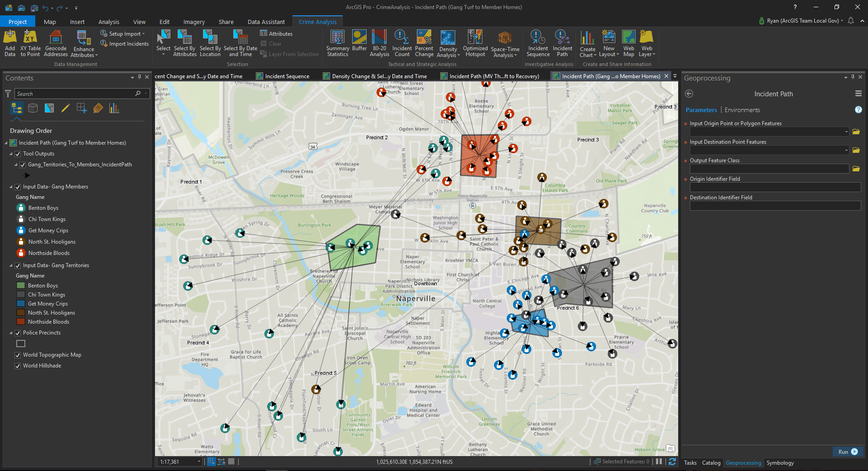Screen dimensions: 868x471
Task: Open Input Origin Point features dropdown
Action: pyautogui.click(x=846, y=132)
